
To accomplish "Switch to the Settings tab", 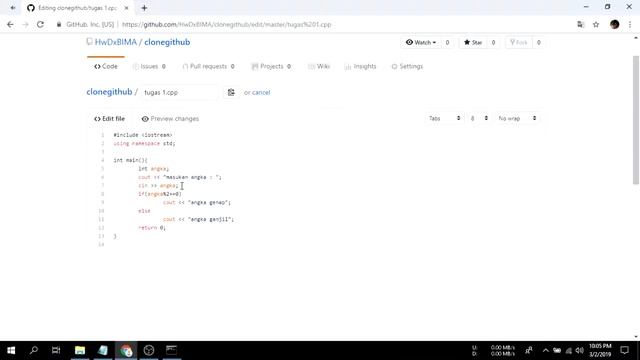I will pyautogui.click(x=407, y=66).
